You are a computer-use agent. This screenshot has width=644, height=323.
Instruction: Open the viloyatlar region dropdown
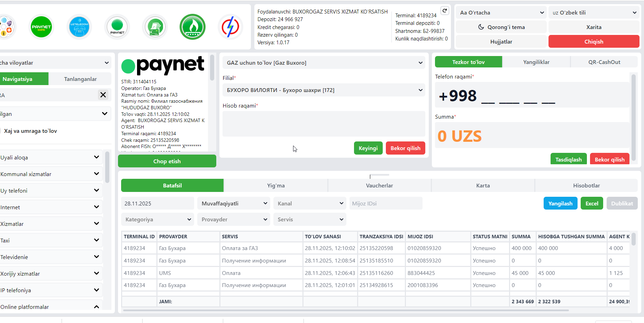55,63
